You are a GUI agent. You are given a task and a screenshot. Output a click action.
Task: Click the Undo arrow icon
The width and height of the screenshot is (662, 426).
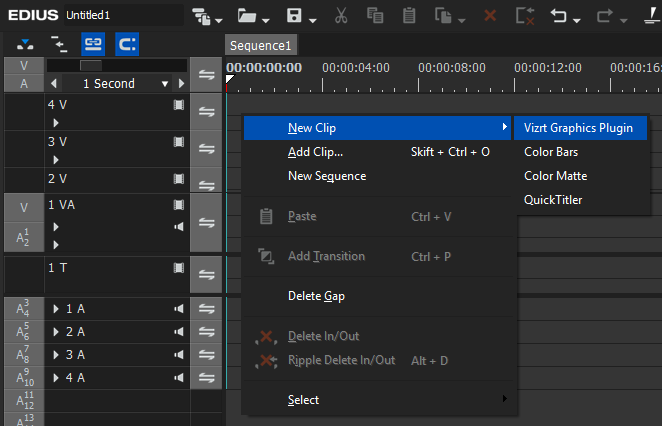558,16
